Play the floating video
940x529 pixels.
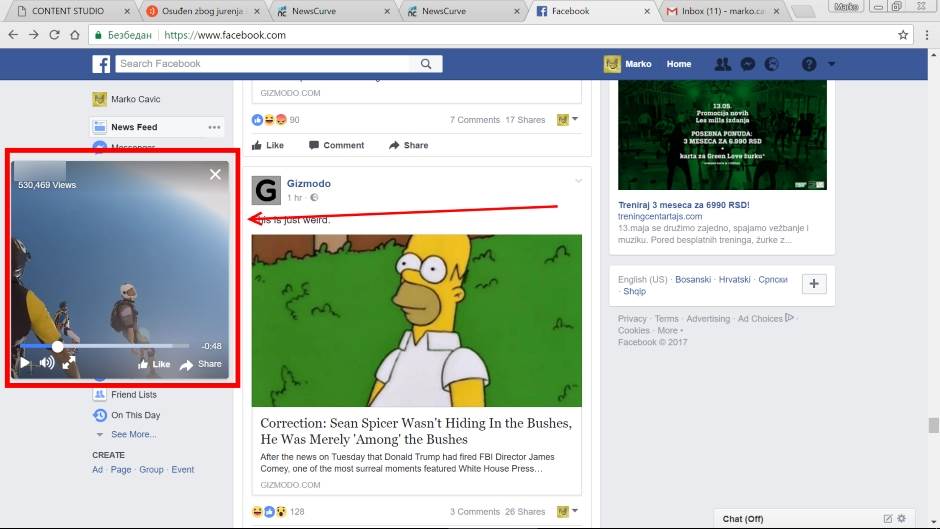pyautogui.click(x=25, y=363)
